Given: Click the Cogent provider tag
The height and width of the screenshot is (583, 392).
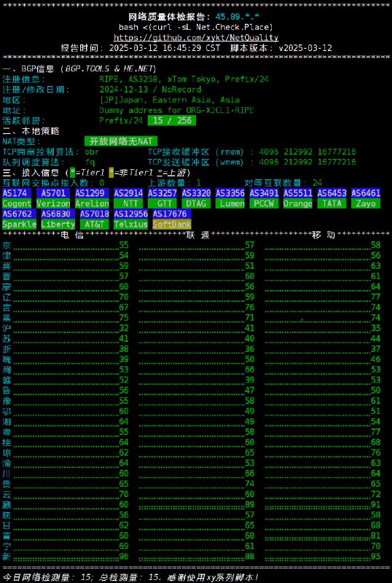Looking at the screenshot, I should click(x=17, y=203).
